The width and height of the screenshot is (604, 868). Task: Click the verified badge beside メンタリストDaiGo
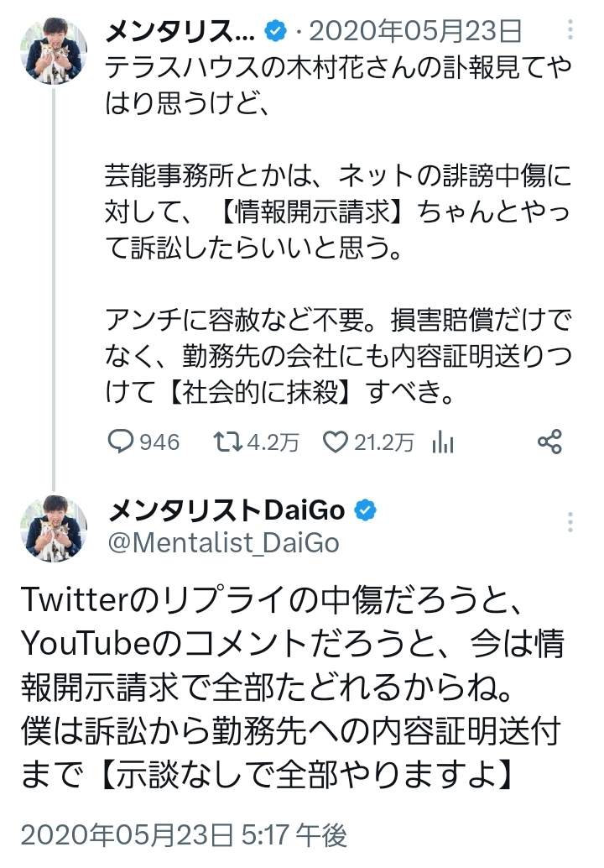pos(365,510)
